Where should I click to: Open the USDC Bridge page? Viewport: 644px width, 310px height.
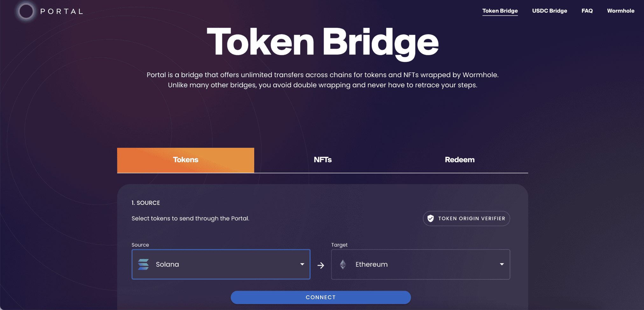tap(549, 11)
